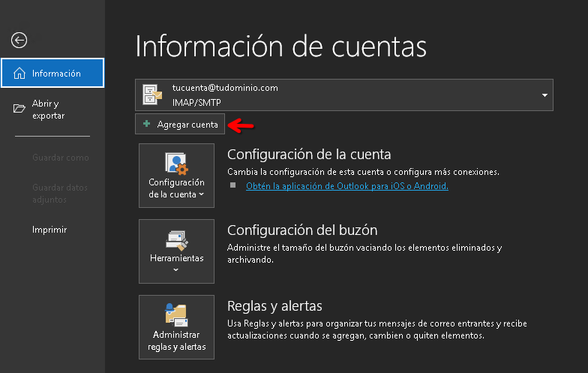Click the mailbox icon in the account selector
588x373 pixels.
point(154,95)
